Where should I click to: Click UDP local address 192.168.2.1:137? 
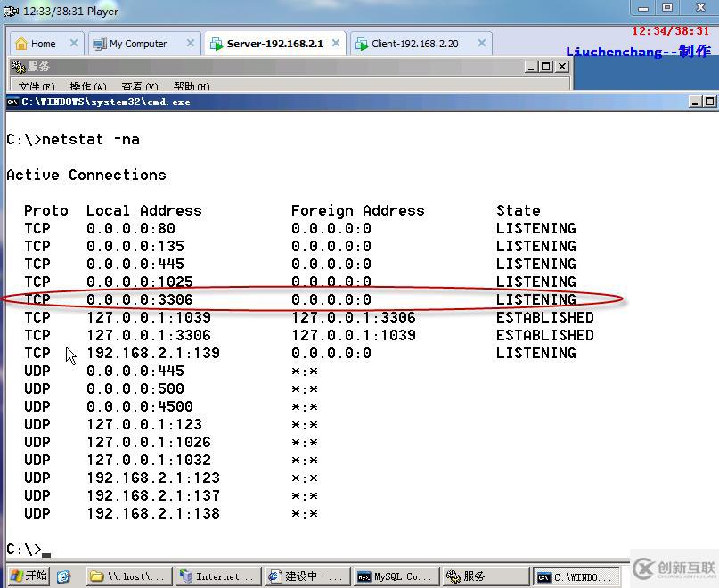153,496
